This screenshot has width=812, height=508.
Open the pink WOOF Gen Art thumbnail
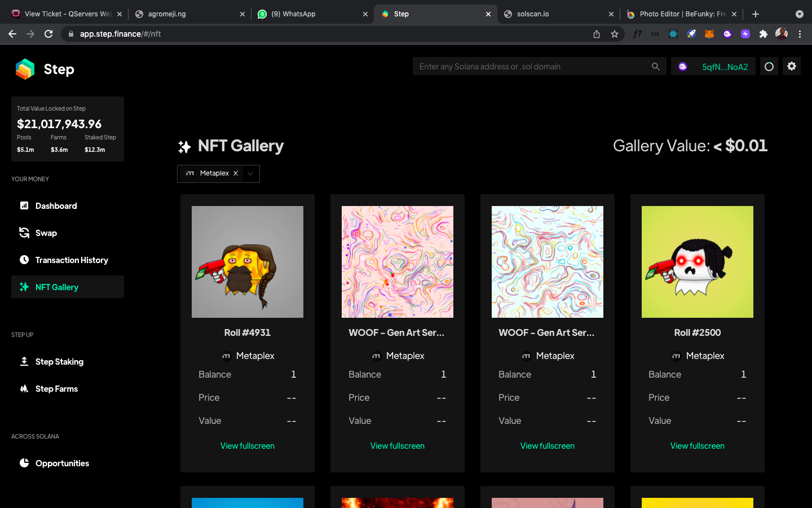(x=398, y=262)
